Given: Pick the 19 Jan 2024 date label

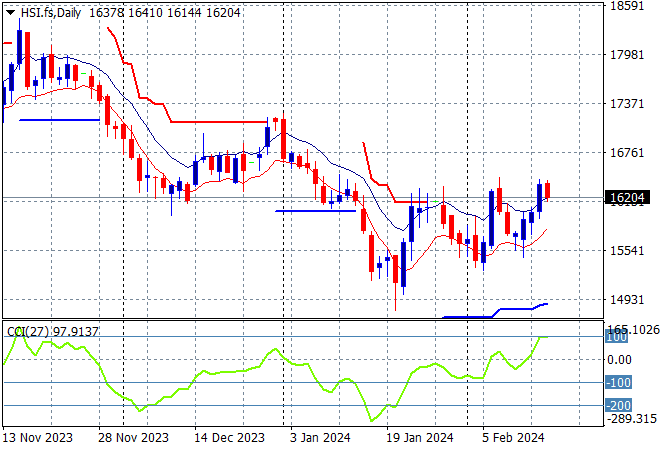Looking at the screenshot, I should (420, 437).
